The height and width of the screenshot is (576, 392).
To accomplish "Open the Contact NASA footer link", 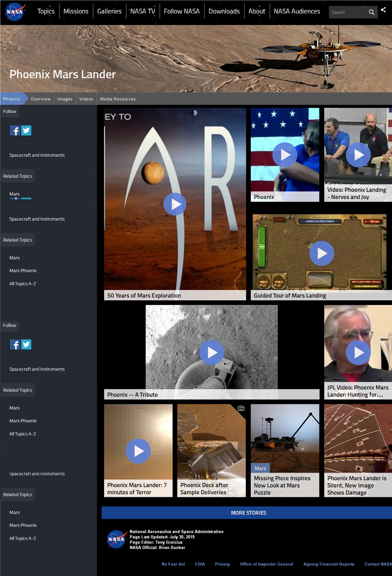I will coord(378,564).
